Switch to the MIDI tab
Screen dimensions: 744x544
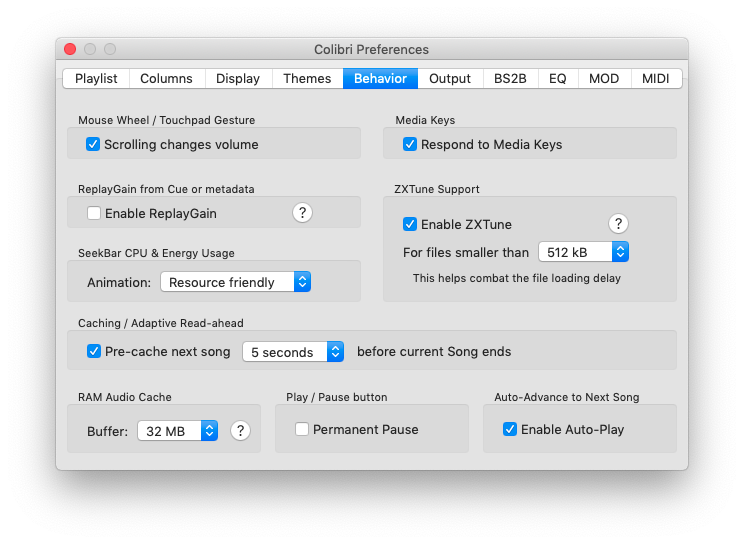pyautogui.click(x=656, y=78)
